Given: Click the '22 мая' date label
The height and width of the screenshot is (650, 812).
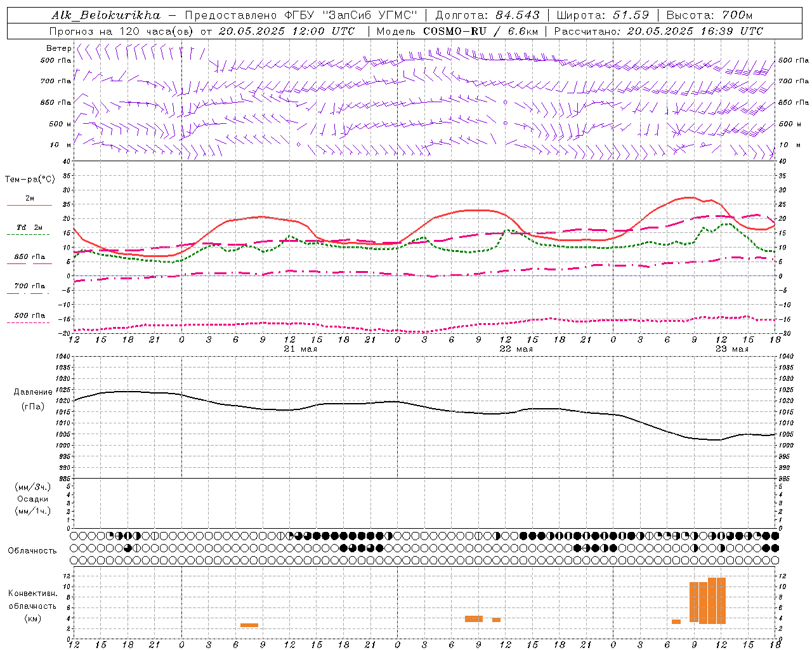Looking at the screenshot, I should click(x=516, y=349).
